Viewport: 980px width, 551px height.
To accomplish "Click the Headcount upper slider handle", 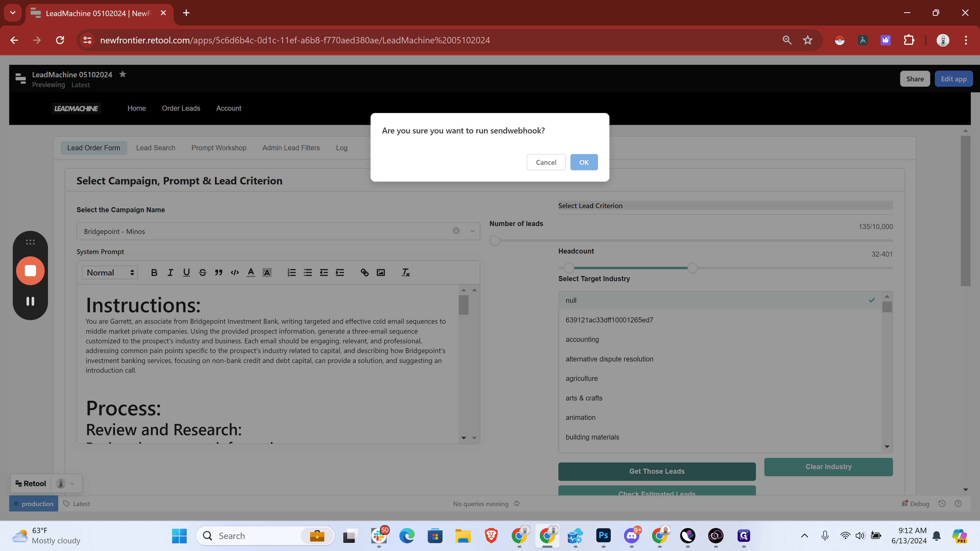I will pos(692,268).
